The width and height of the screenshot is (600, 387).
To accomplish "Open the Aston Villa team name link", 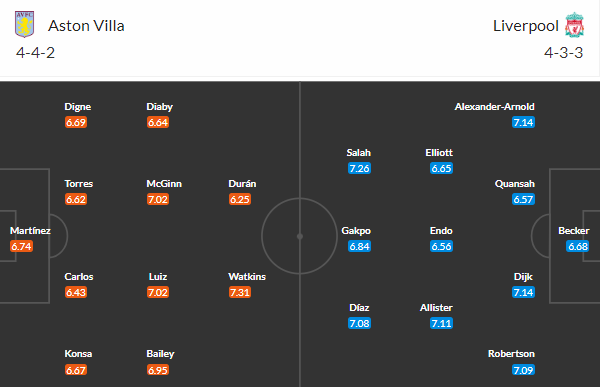I will click(x=86, y=26).
